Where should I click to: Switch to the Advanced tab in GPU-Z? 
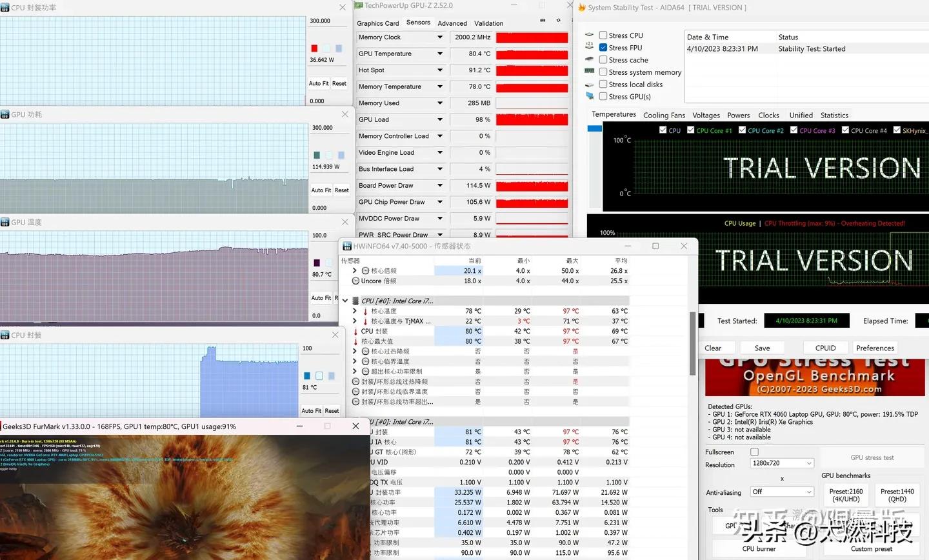[x=452, y=23]
